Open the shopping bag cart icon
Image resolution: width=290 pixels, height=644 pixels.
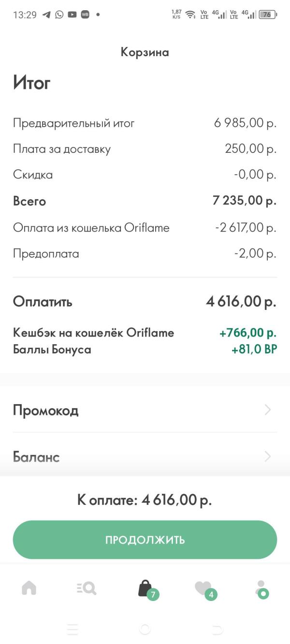click(145, 588)
